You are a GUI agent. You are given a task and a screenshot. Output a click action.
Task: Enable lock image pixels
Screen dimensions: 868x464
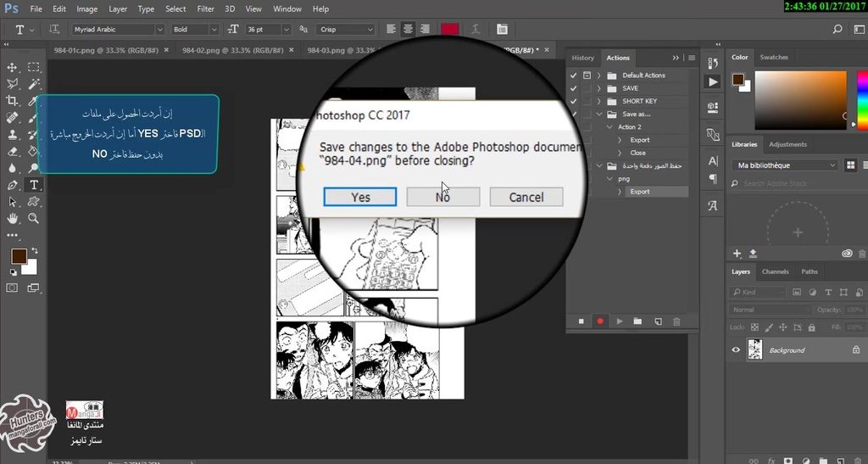[x=768, y=327]
